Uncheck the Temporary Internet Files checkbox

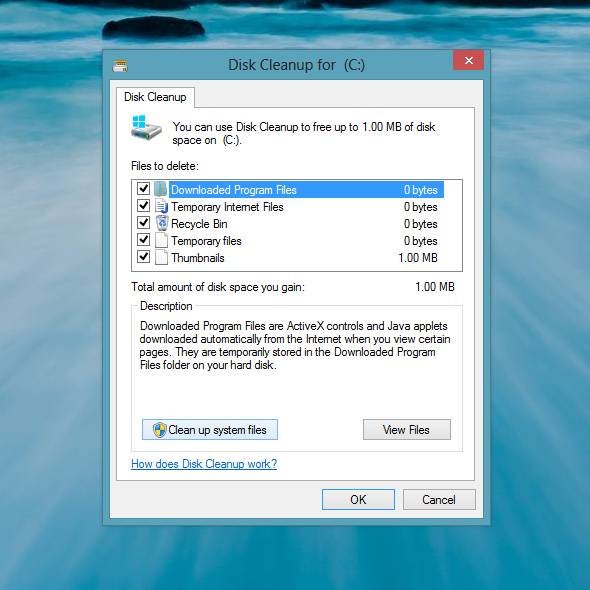click(143, 205)
